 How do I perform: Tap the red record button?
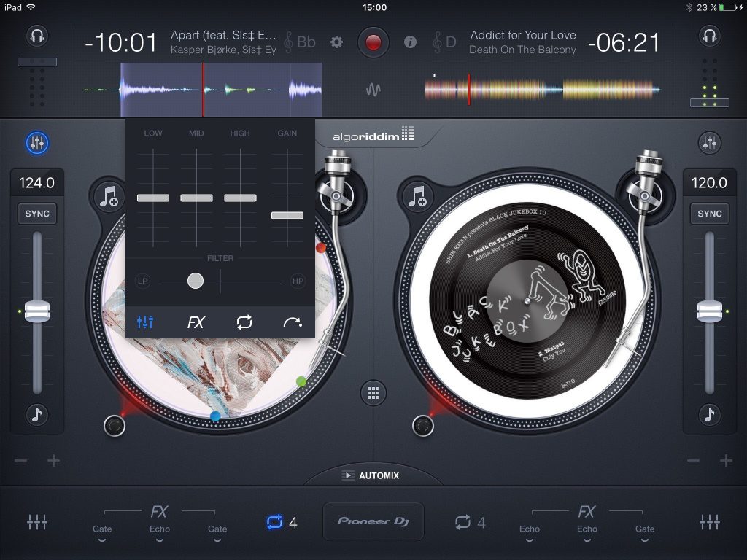point(373,42)
